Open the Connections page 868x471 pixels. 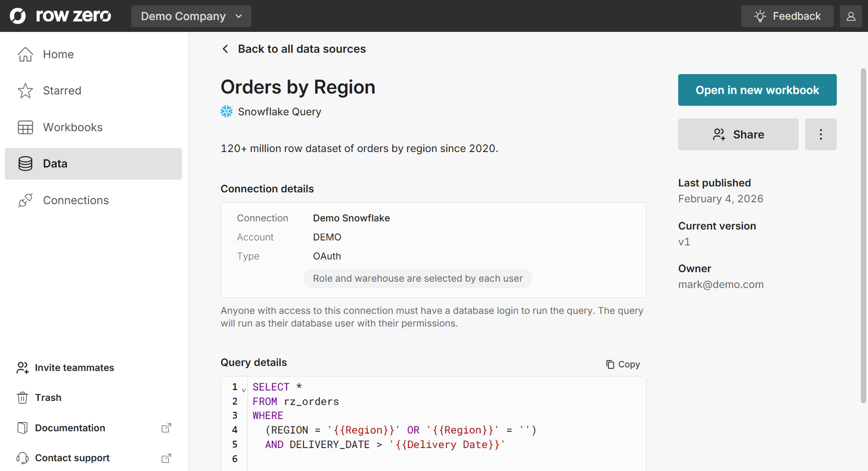[x=76, y=200]
